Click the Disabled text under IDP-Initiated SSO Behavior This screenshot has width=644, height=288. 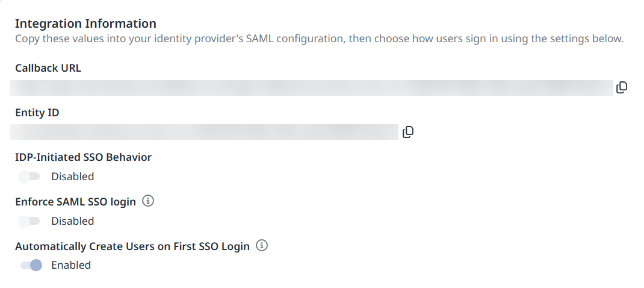[73, 177]
